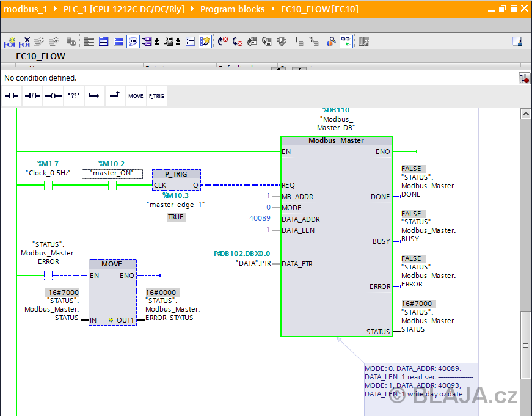Open dropdown next to tag information icon
This screenshot has width=532, height=416.
pos(178,42)
